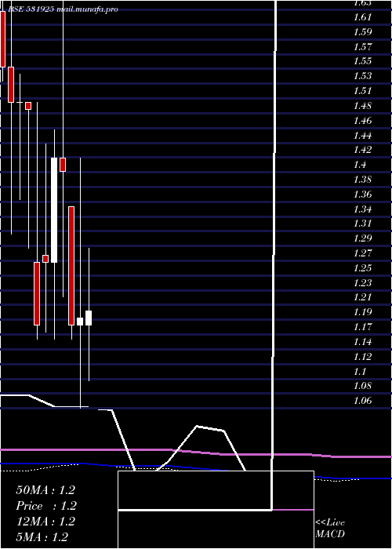Click the 1.46 price axis label
Image resolution: width=392 pixels, height=549 pixels.
coord(363,121)
